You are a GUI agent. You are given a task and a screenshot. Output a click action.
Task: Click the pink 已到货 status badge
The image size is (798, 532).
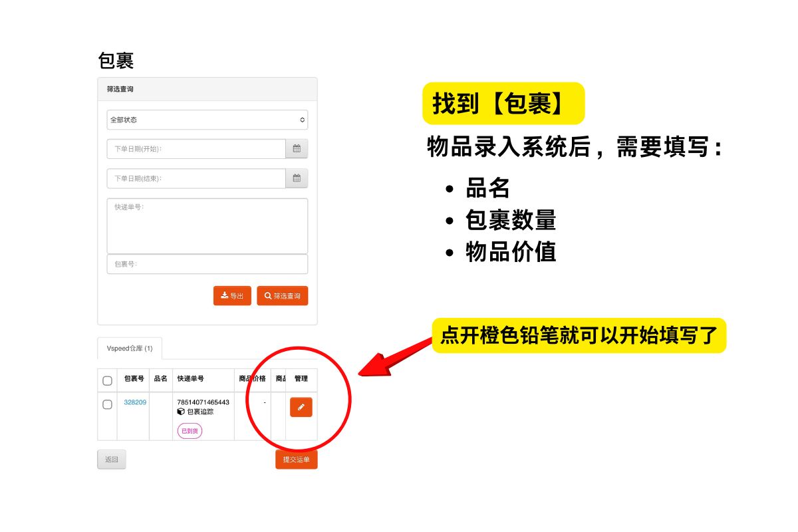190,431
